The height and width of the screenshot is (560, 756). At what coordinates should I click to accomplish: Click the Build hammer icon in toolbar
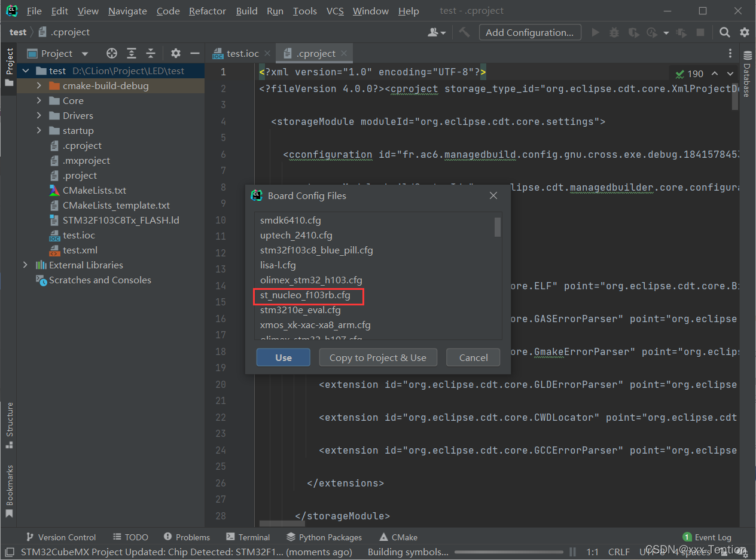(464, 32)
